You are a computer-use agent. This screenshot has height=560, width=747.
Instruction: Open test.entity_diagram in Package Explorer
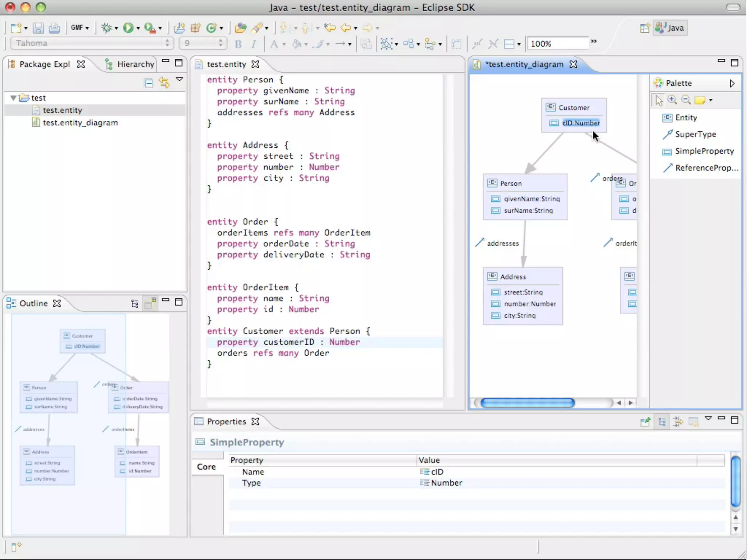80,122
